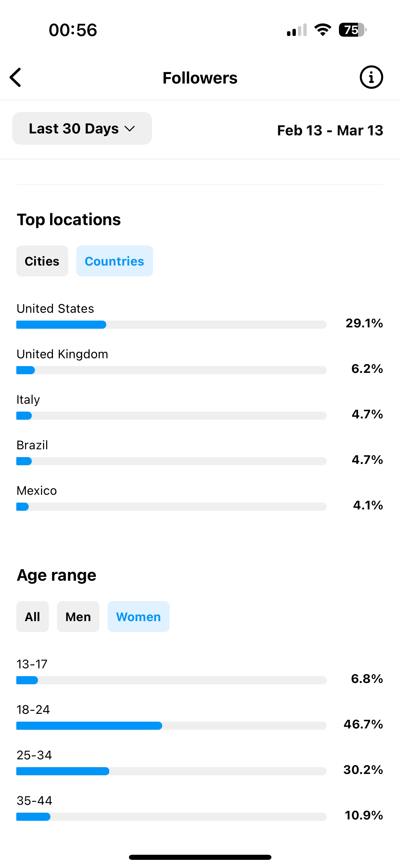Tap the 25-34 percentage value 30.2%
400x868 pixels.
(363, 770)
